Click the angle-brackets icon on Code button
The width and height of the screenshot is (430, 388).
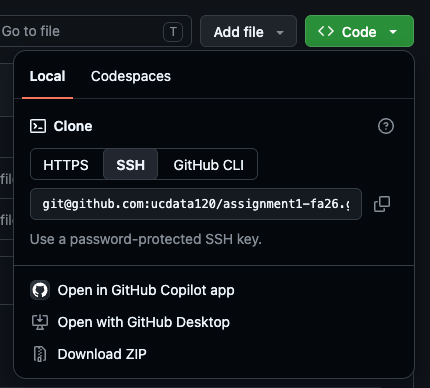(x=326, y=32)
